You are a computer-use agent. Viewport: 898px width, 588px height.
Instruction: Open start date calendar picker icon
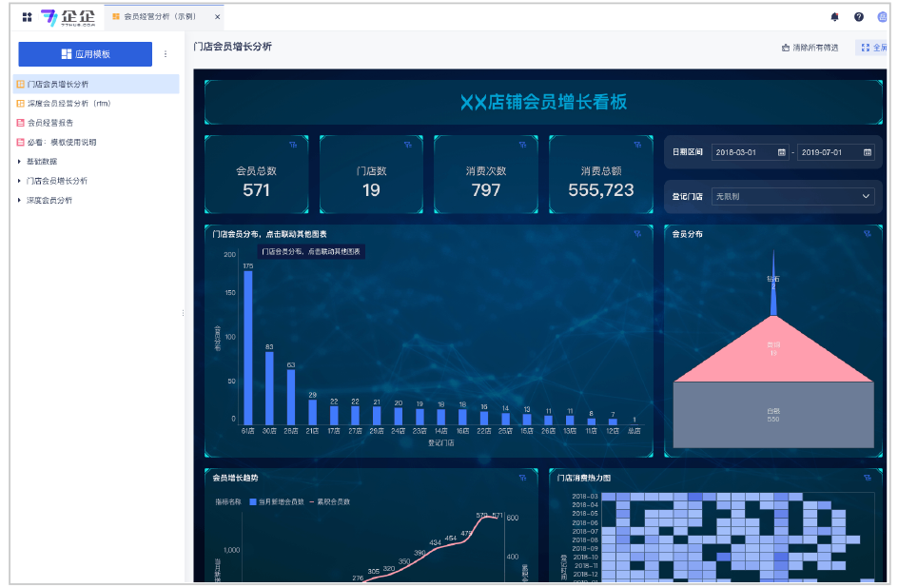click(x=782, y=152)
